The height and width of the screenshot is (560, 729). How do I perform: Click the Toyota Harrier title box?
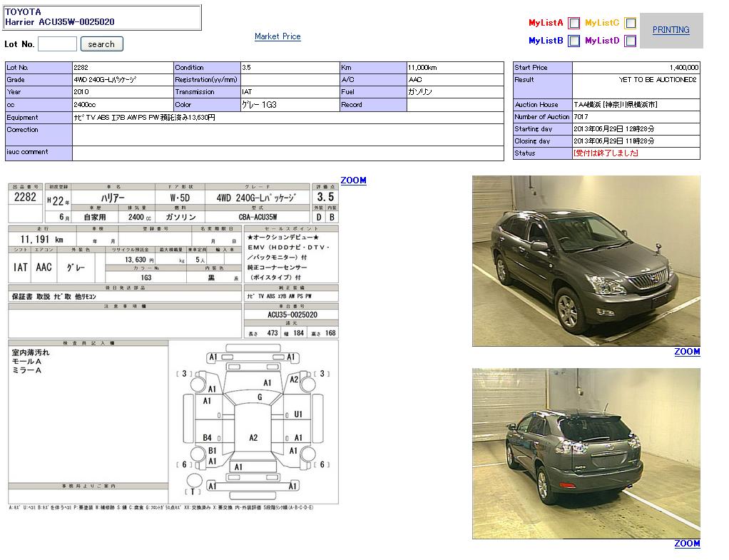(x=102, y=17)
